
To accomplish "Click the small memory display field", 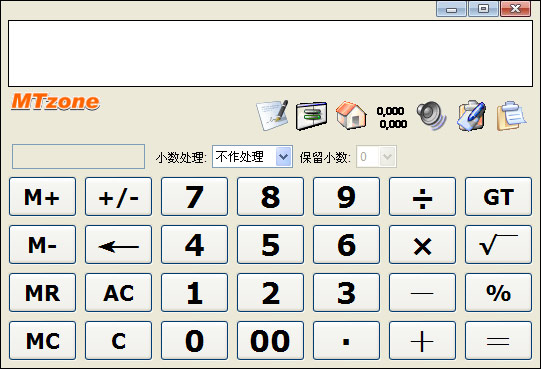I will click(x=78, y=156).
